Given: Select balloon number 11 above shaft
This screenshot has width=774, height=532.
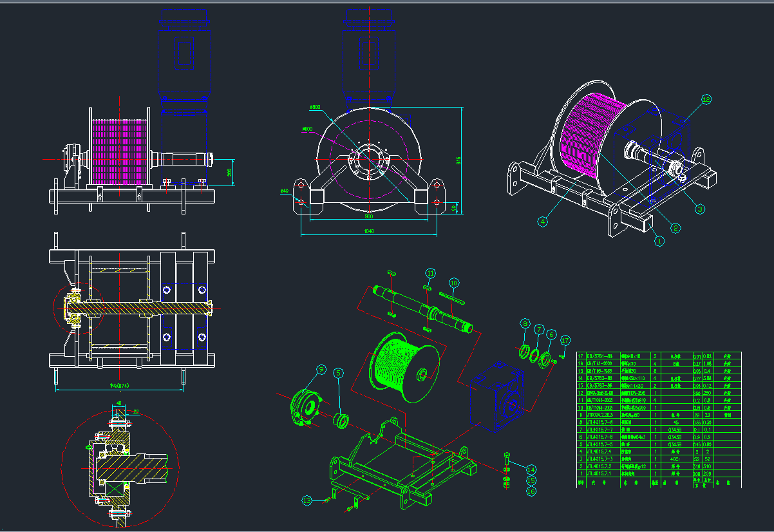Looking at the screenshot, I should 525,324.
